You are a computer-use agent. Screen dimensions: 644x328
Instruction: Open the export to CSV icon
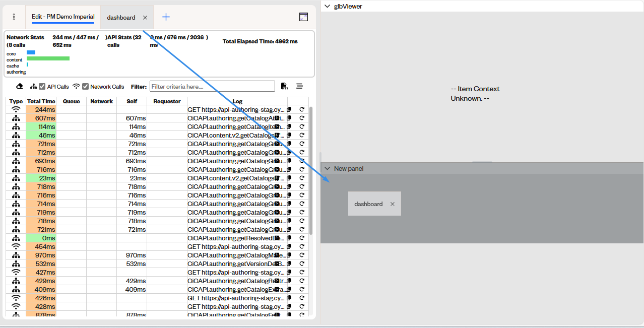tap(284, 86)
